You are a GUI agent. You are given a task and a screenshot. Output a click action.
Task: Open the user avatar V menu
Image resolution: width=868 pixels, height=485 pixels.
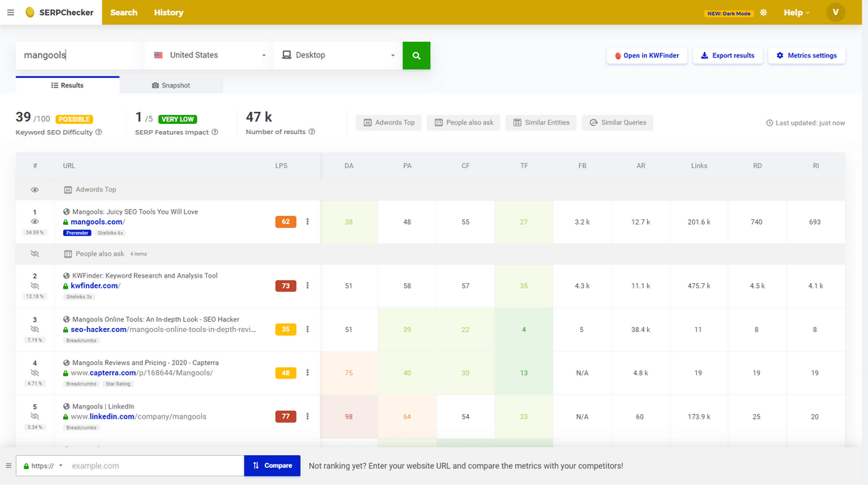click(x=836, y=12)
